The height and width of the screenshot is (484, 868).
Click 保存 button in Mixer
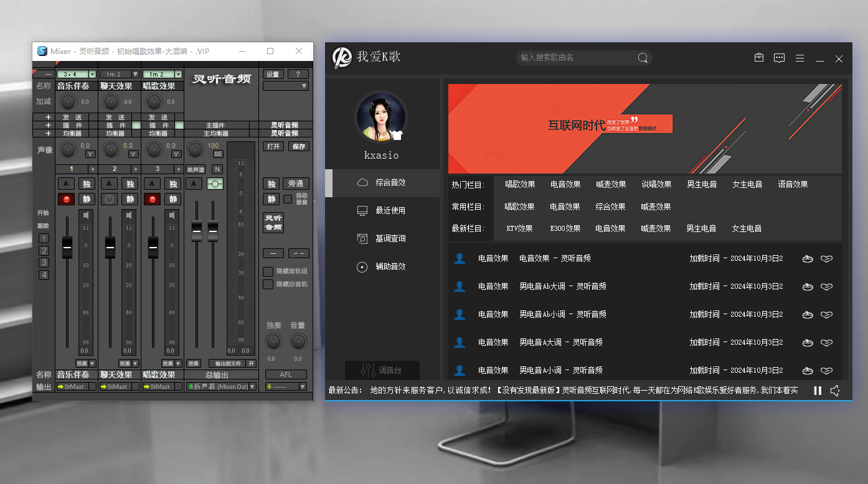(x=299, y=147)
